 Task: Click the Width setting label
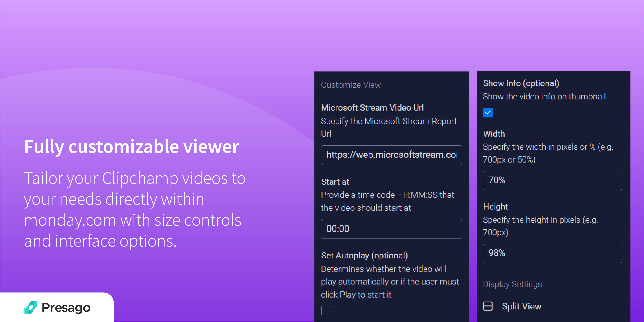494,134
